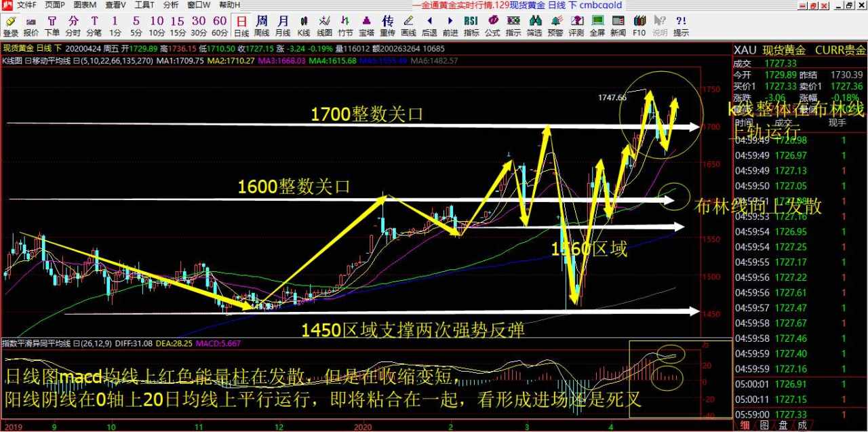This screenshot has height=432, width=868.
Task: Click the 前进 forward arrow icon
Action: pos(450,26)
